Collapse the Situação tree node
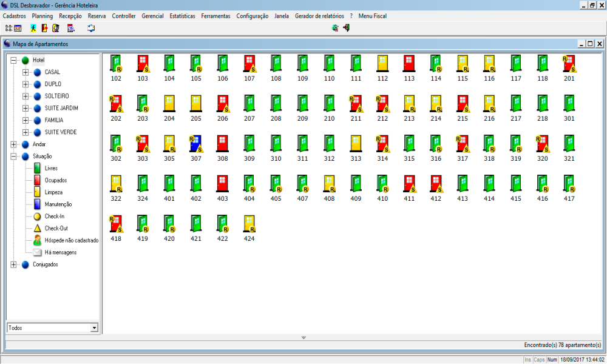 13,157
